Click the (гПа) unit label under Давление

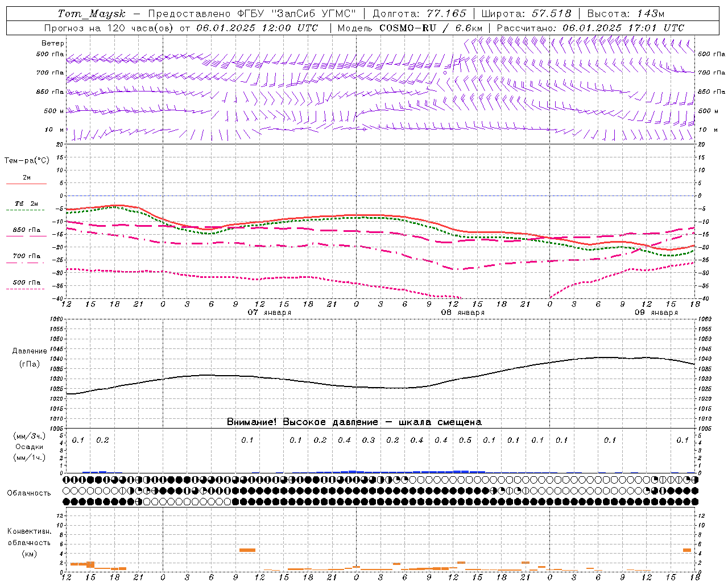point(30,364)
